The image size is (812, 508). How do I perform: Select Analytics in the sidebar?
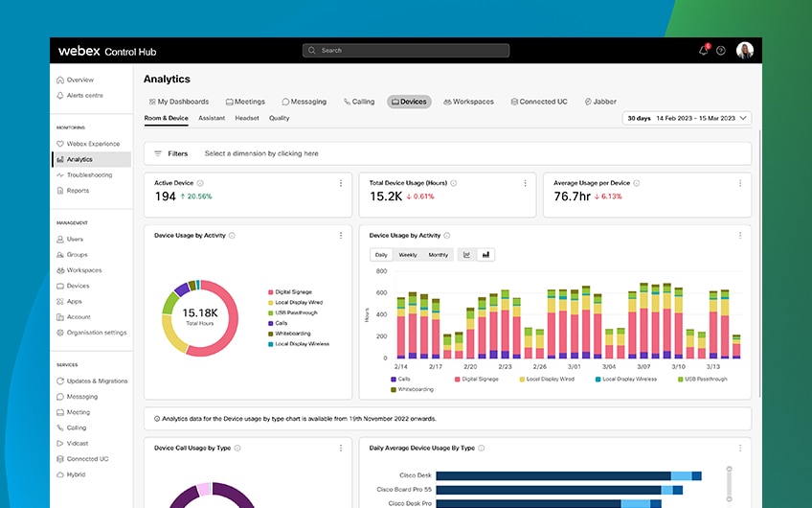[x=91, y=159]
